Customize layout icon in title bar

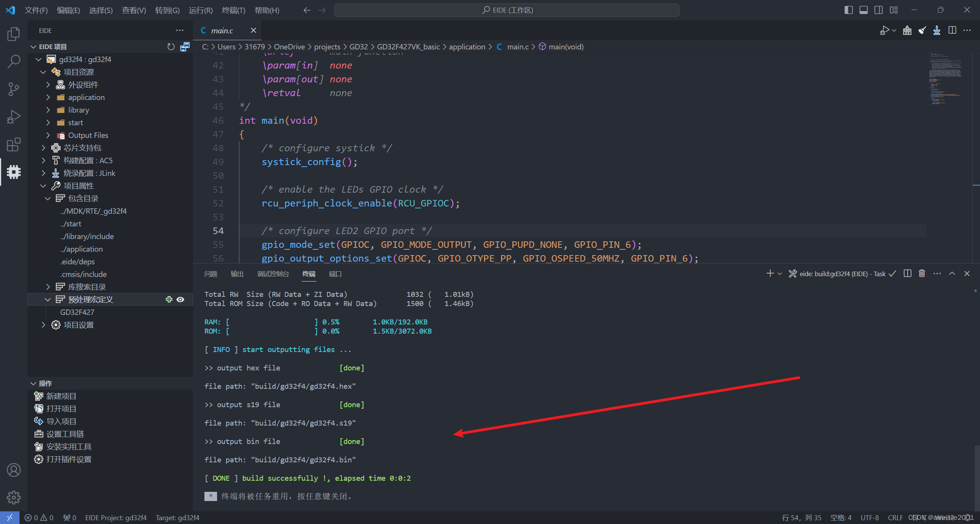point(894,10)
